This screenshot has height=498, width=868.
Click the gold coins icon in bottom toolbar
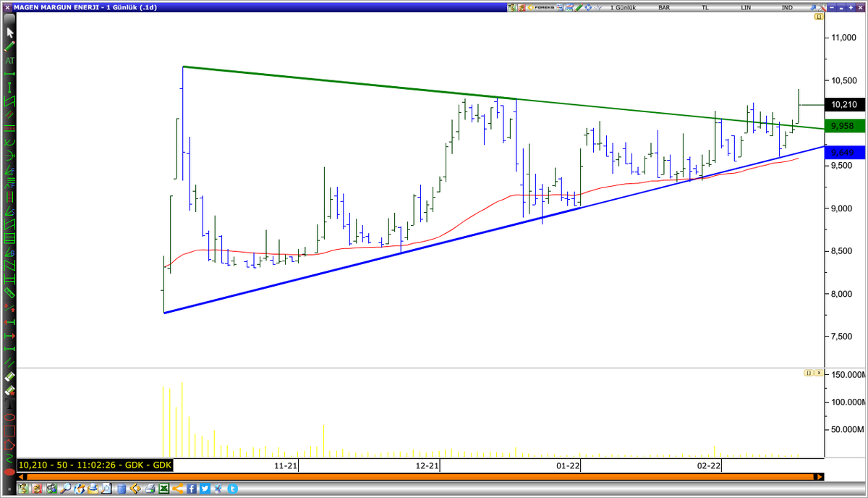tap(37, 489)
